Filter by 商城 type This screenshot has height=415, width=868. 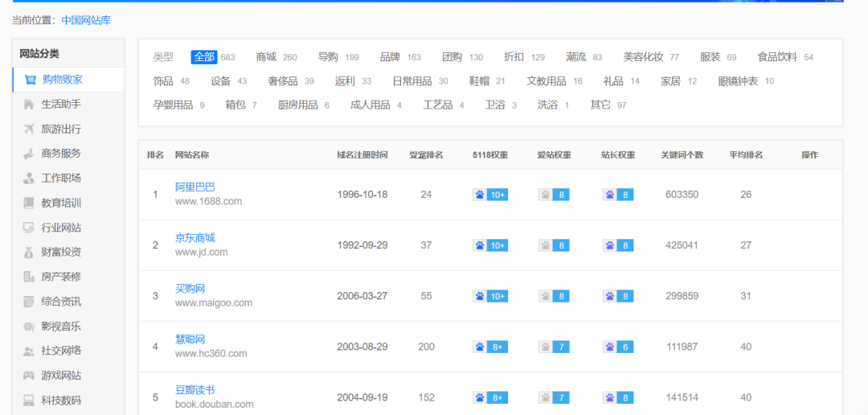tap(266, 57)
